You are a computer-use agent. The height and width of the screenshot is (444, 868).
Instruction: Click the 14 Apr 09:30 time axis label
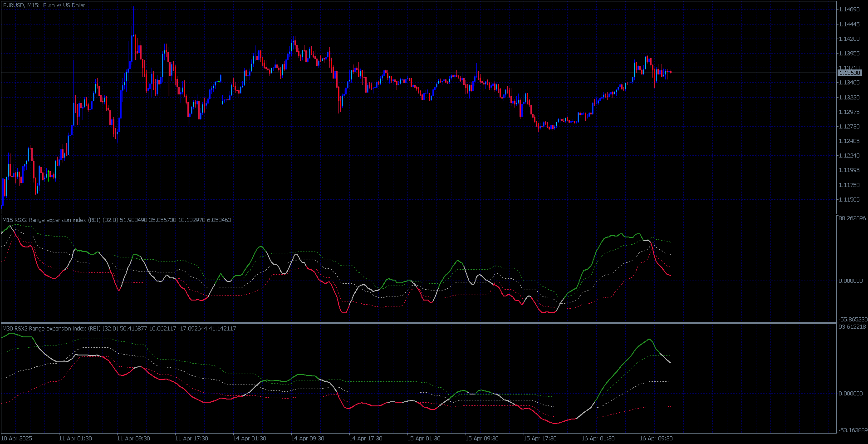308,439
